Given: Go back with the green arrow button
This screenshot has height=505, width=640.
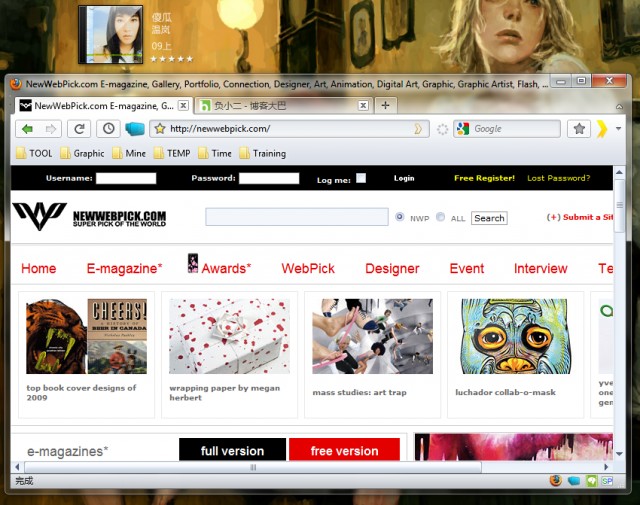Looking at the screenshot, I should tap(27, 129).
